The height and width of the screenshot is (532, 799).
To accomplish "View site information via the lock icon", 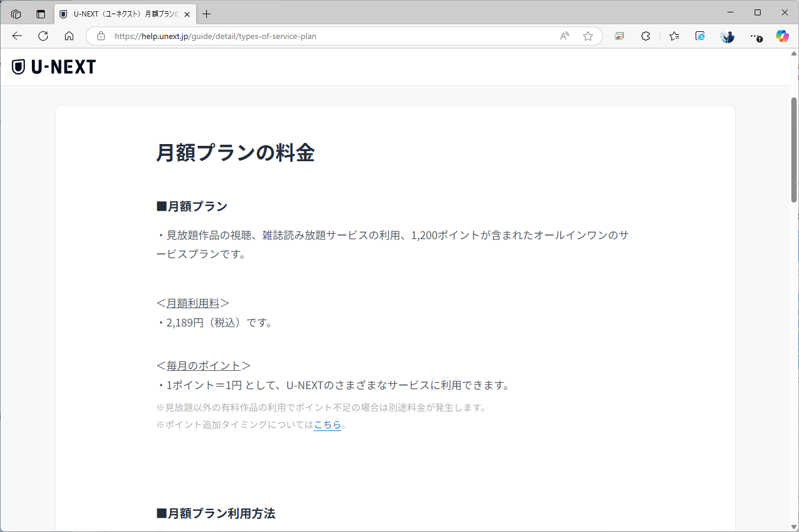I will [100, 36].
